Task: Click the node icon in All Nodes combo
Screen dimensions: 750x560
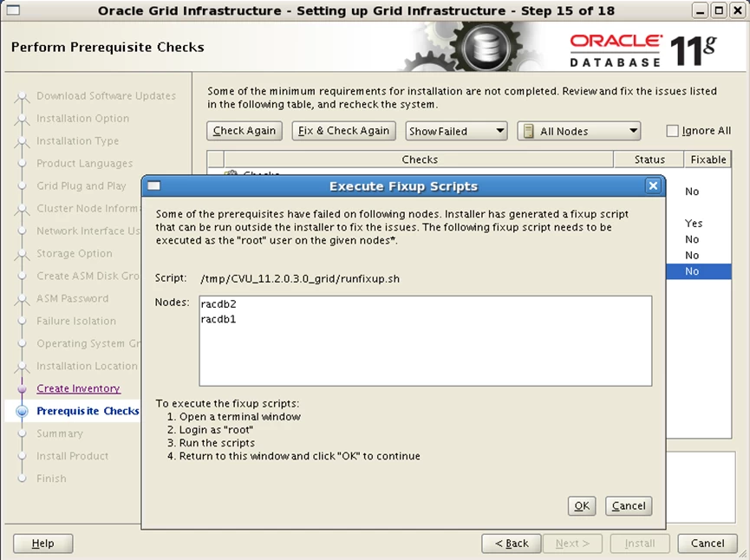Action: pyautogui.click(x=529, y=131)
